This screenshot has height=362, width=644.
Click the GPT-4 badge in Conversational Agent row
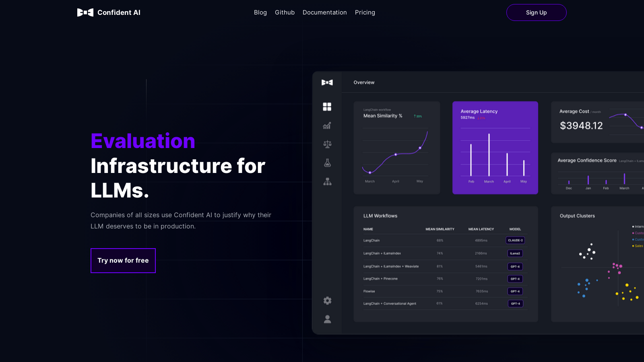click(515, 304)
